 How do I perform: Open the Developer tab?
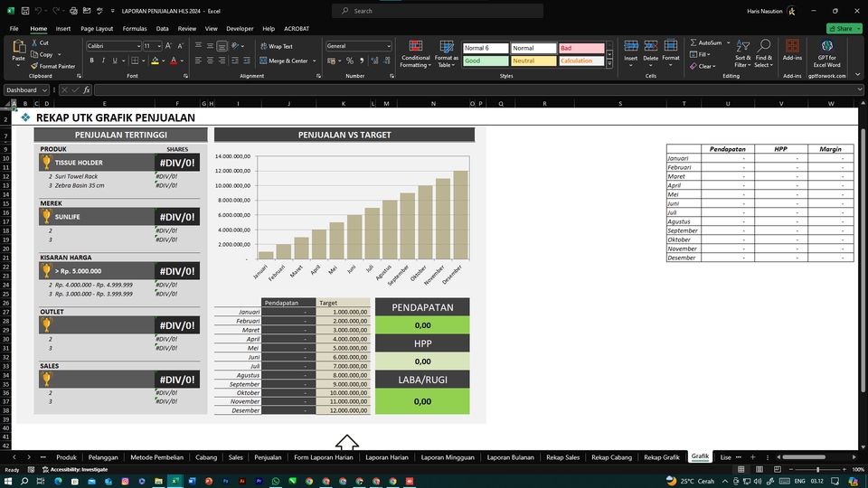coord(240,28)
